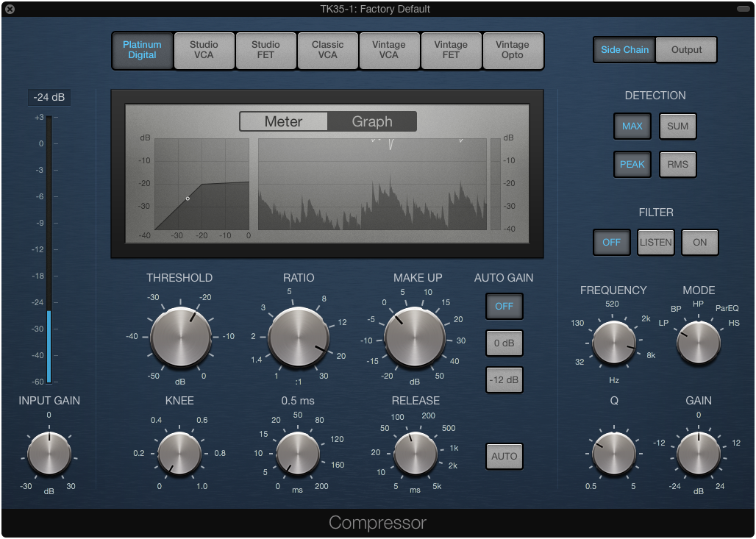Click the INPUT GAIN knob
The image size is (756, 539).
coord(49,453)
